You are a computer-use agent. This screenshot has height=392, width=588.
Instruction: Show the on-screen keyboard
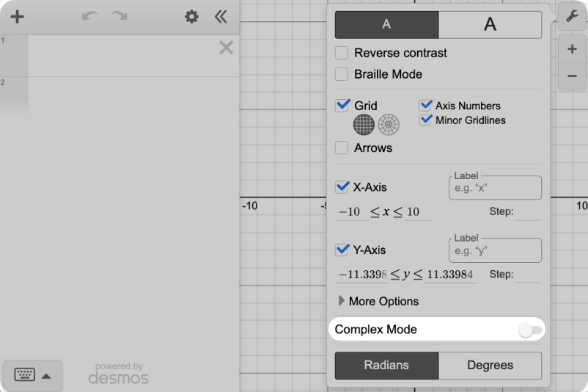pos(24,375)
